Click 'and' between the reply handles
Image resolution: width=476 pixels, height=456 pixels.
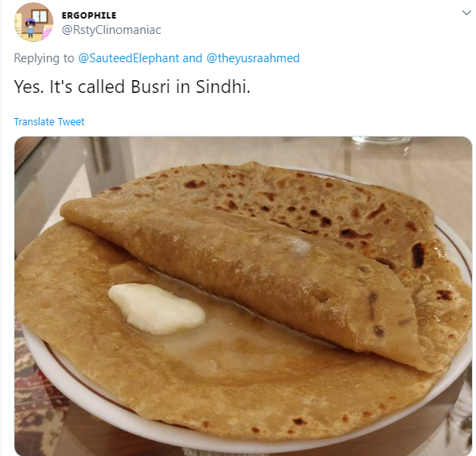[192, 58]
